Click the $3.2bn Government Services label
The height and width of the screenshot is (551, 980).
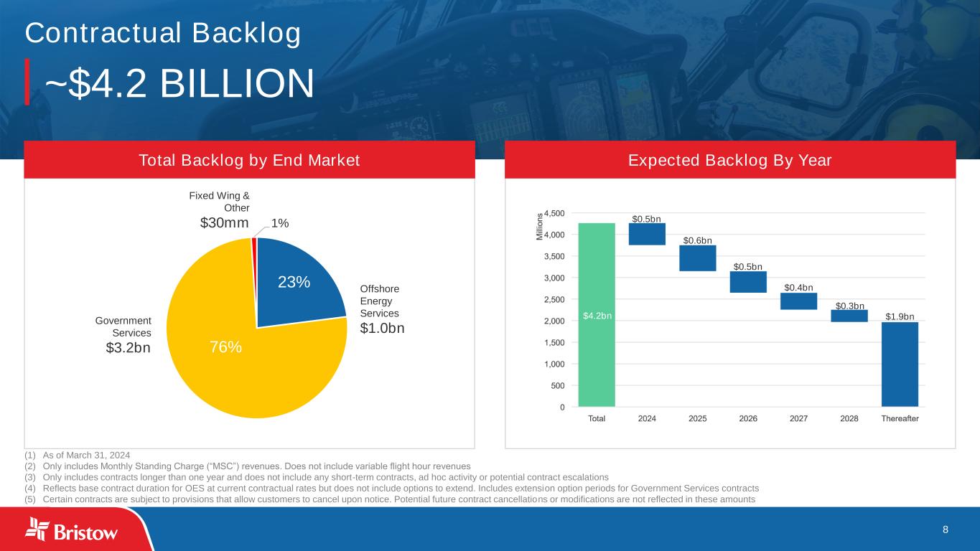click(x=128, y=349)
